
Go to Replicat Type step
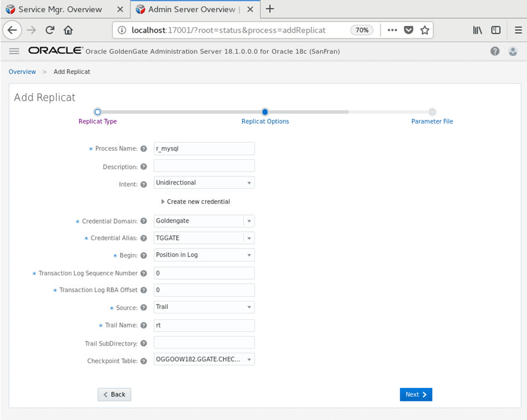[97, 121]
